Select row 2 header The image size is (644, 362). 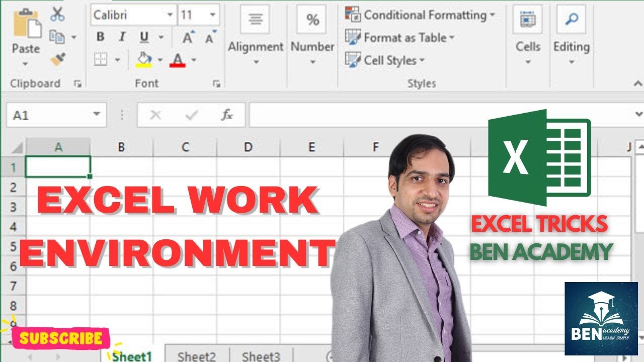[x=13, y=187]
